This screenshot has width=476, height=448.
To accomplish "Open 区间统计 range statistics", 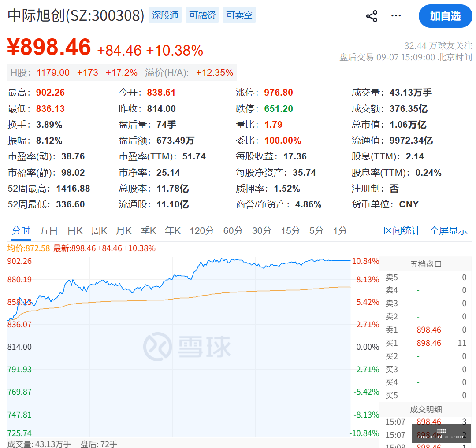I will click(x=402, y=231).
